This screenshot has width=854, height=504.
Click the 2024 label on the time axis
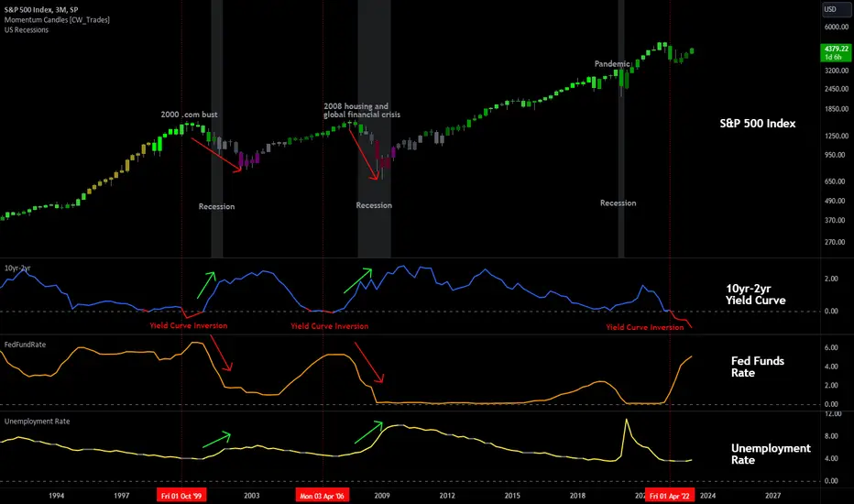[707, 495]
